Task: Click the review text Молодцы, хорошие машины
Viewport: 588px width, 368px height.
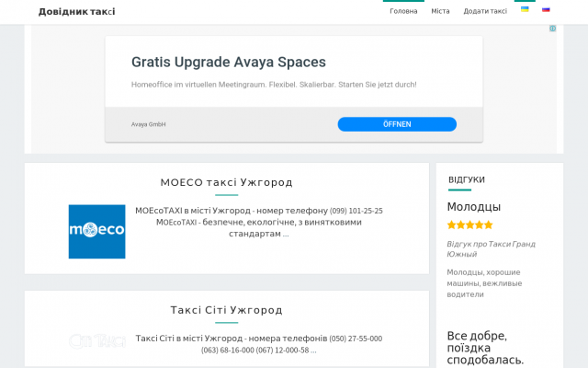Action: click(484, 283)
